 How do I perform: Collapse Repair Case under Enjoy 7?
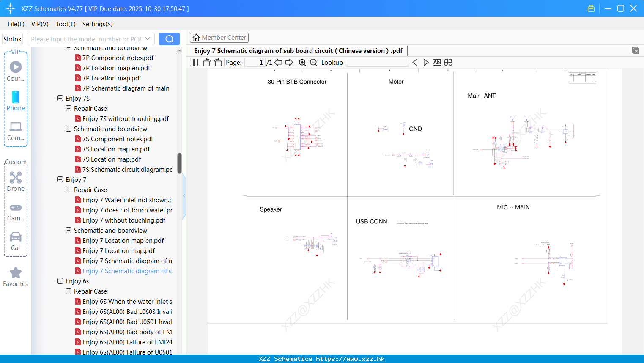69,190
